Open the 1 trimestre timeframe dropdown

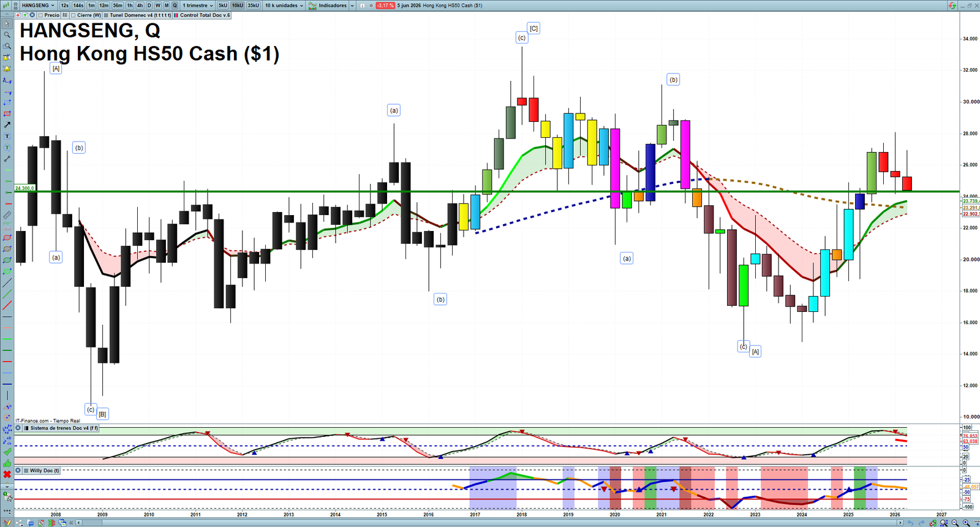198,6
